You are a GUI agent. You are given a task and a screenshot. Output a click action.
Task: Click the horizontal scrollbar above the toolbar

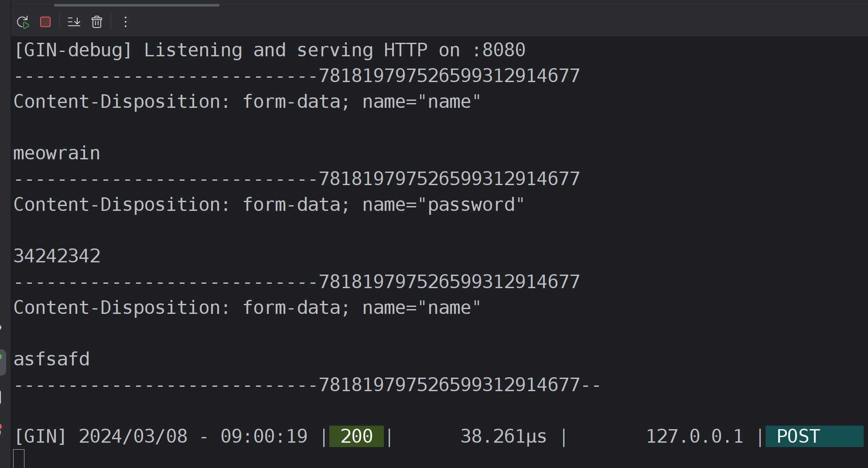137,5
